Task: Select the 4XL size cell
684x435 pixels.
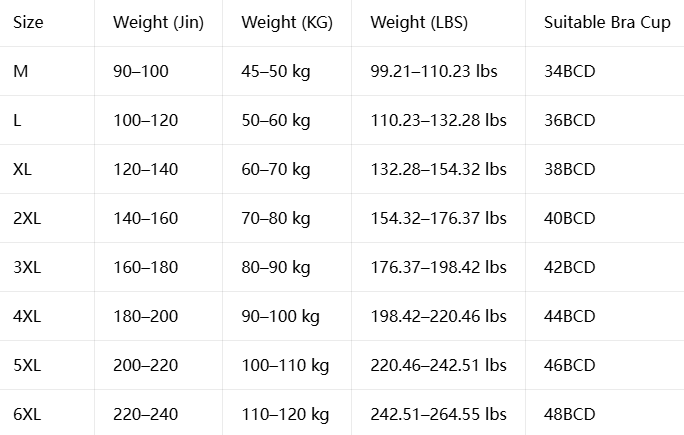Action: coord(27,316)
